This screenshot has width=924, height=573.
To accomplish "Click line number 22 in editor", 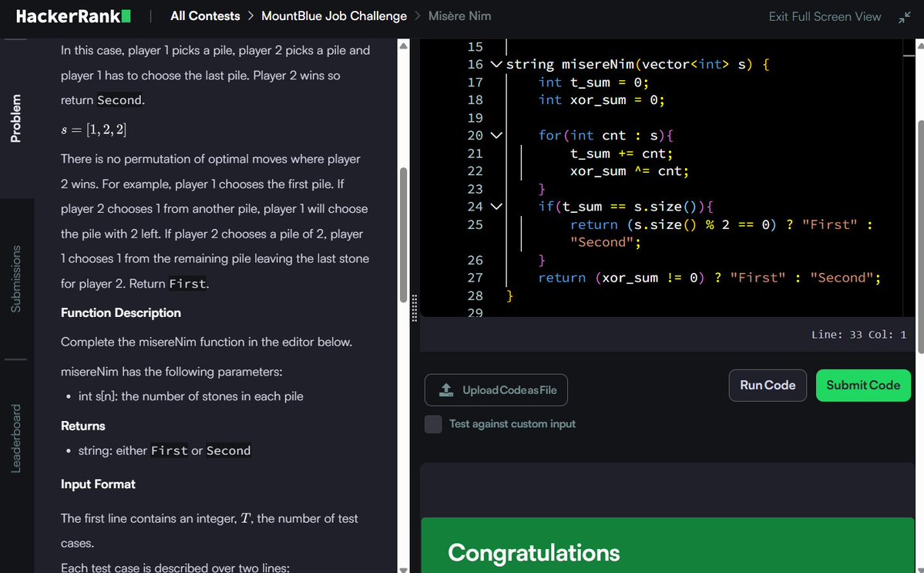I will [x=475, y=171].
